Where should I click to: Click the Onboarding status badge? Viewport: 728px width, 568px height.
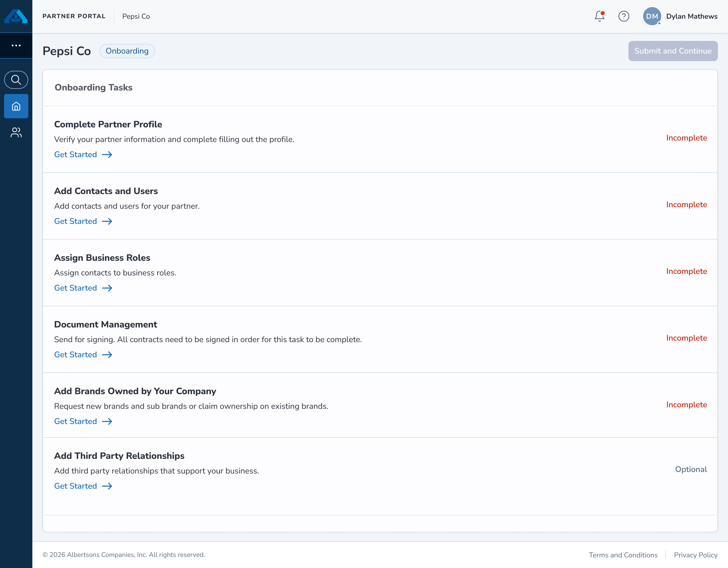(x=127, y=51)
